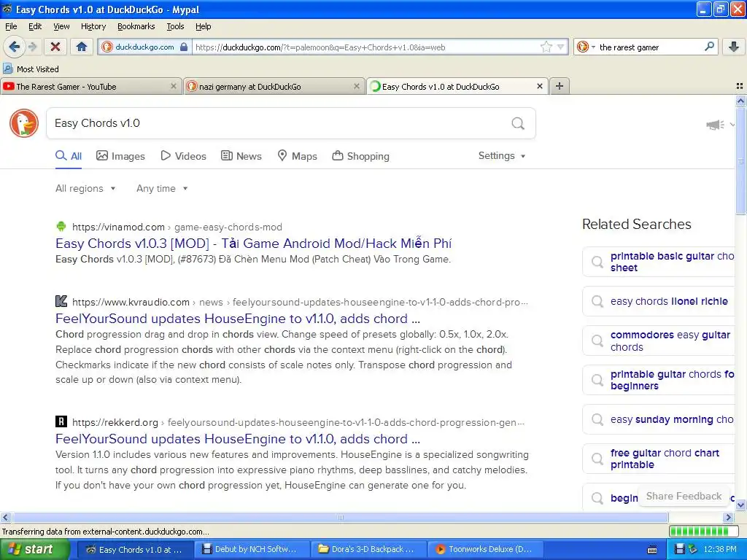Open the kvraudio FeelYourSound HouseEngine result
The image size is (747, 560).
tap(238, 319)
